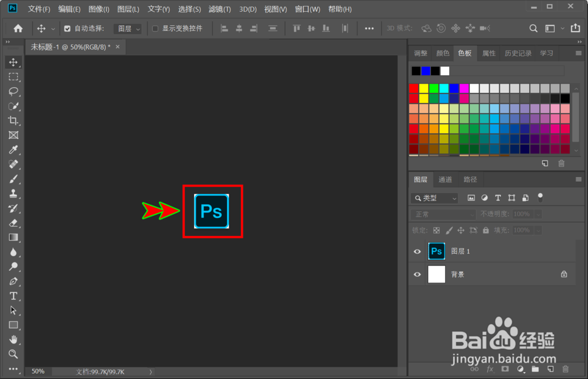Toggle the 自动选择 checkbox
Viewport: 588px width, 379px height.
[67, 28]
